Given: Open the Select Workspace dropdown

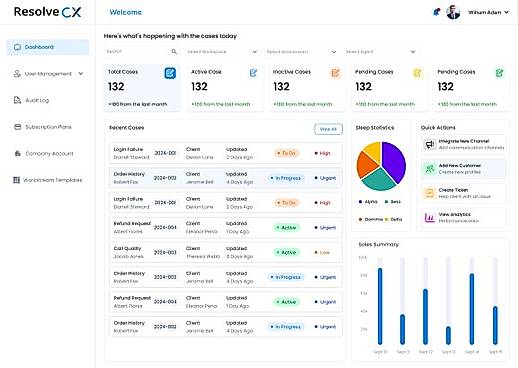Looking at the screenshot, I should pyautogui.click(x=222, y=52).
